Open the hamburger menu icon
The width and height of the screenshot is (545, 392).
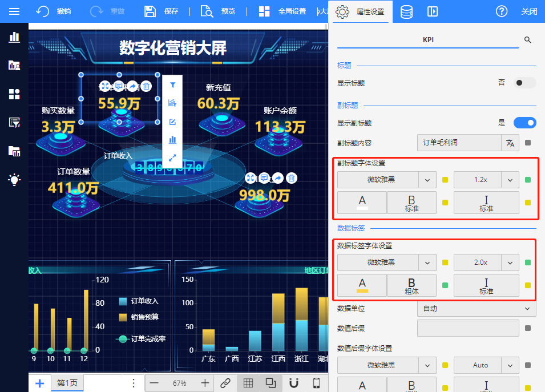[14, 11]
